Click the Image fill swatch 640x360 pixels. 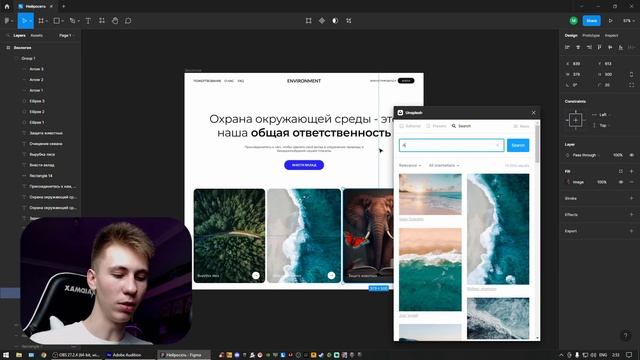pyautogui.click(x=568, y=182)
